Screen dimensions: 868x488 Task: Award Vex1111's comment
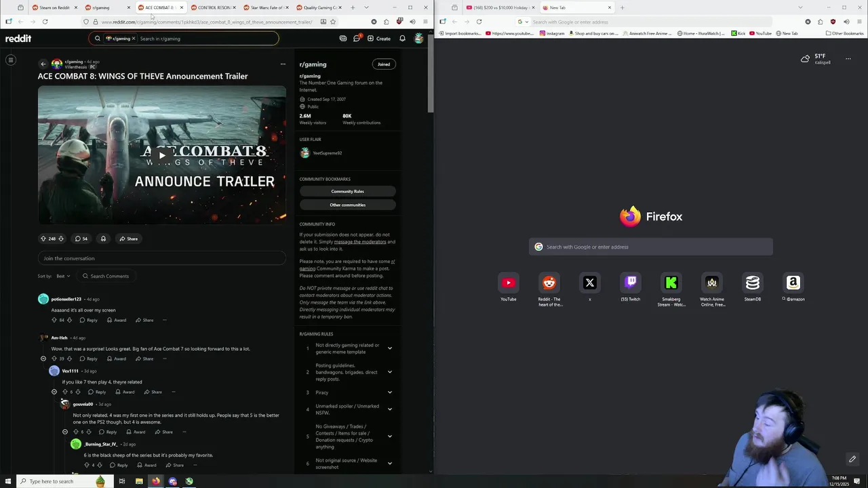pos(125,392)
